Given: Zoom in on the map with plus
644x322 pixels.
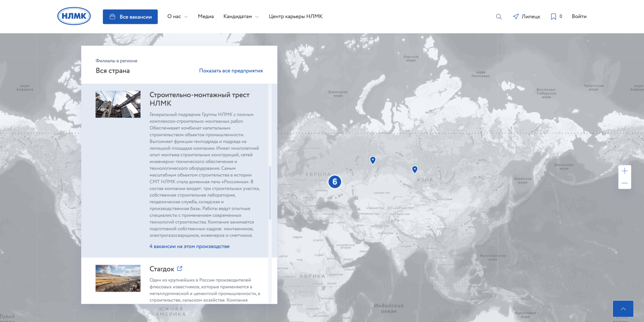Looking at the screenshot, I should 625,171.
